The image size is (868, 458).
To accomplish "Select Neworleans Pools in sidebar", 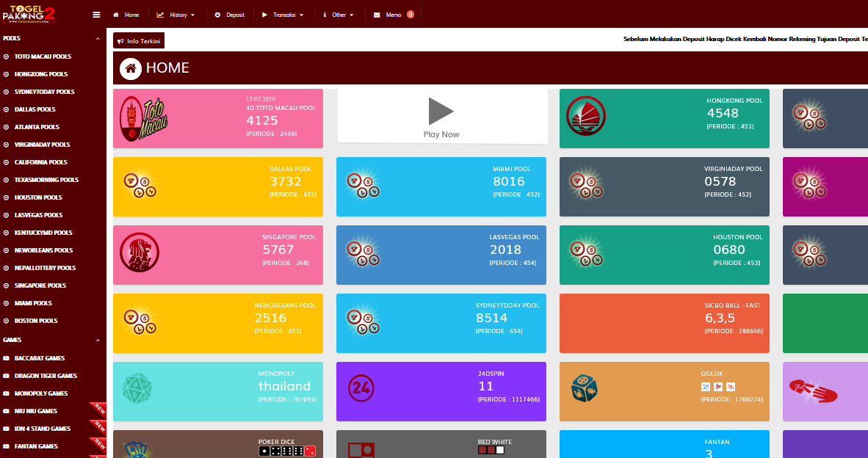I will pos(43,250).
